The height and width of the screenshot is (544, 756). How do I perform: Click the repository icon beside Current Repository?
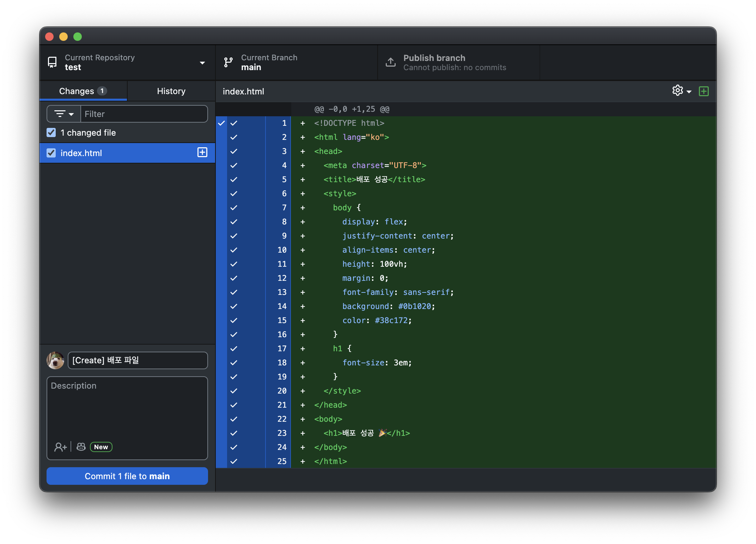(52, 62)
